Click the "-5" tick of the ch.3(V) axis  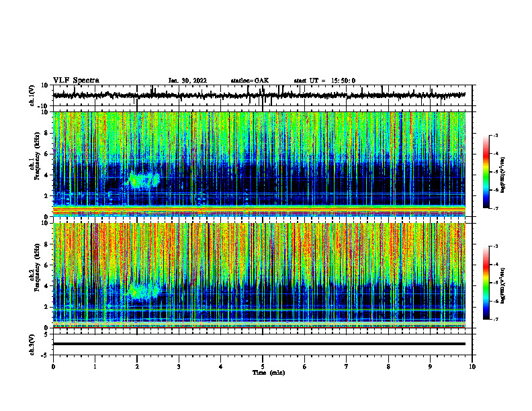click(x=45, y=355)
